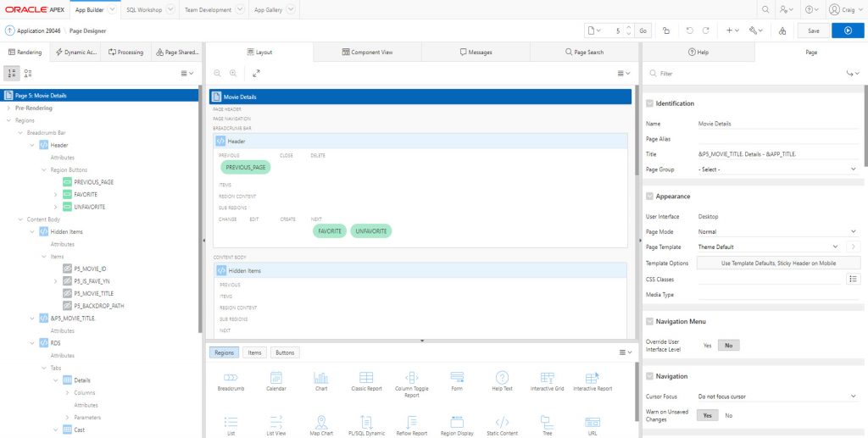
Task: Open CSS Classes picker list icon
Action: [853, 279]
